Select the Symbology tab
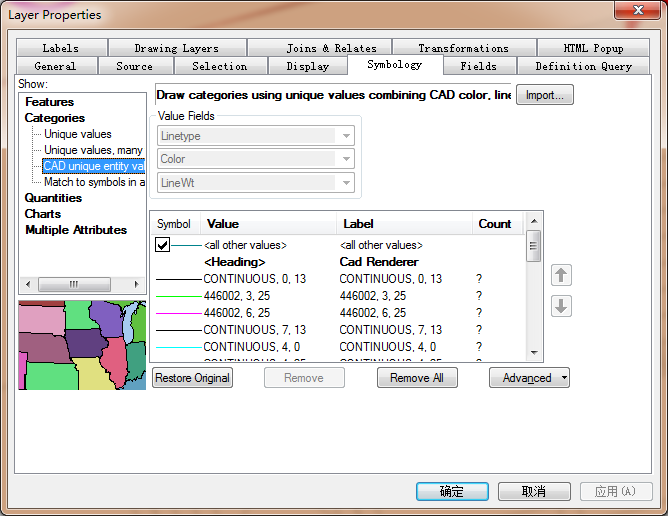 395,64
